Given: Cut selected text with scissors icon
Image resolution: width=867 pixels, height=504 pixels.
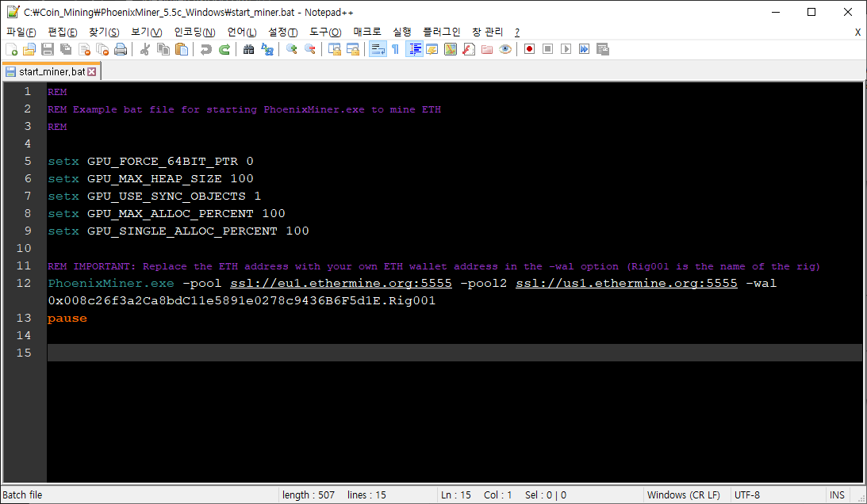Looking at the screenshot, I should pos(145,50).
